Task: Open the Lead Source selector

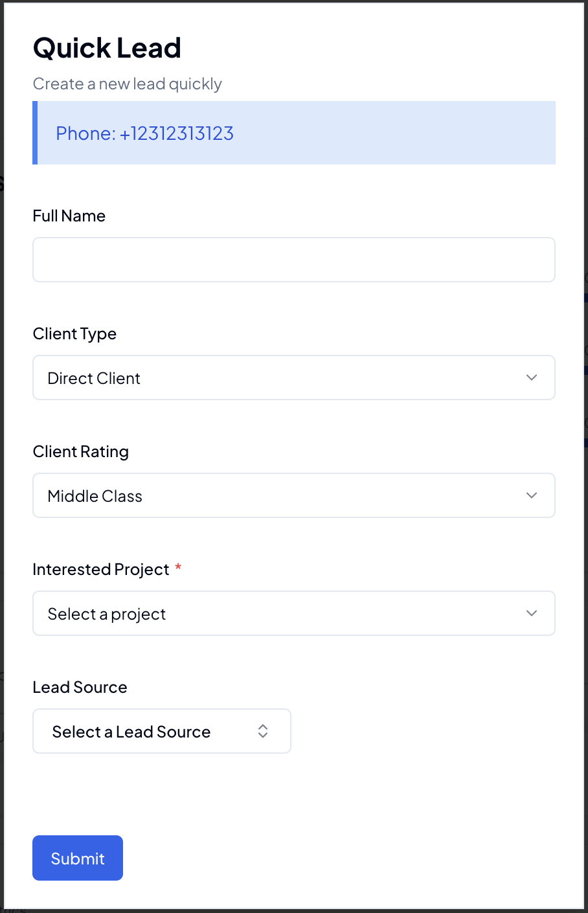Action: [x=162, y=731]
